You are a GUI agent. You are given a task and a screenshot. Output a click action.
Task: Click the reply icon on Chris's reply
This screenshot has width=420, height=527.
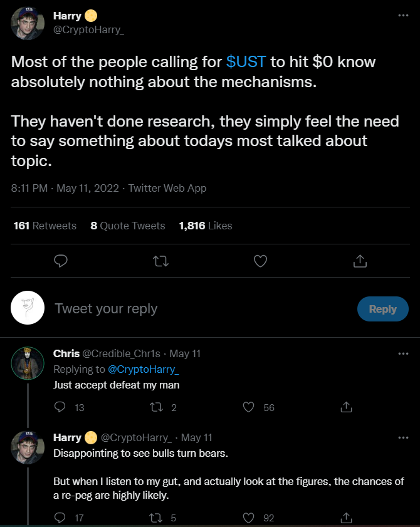(x=61, y=407)
